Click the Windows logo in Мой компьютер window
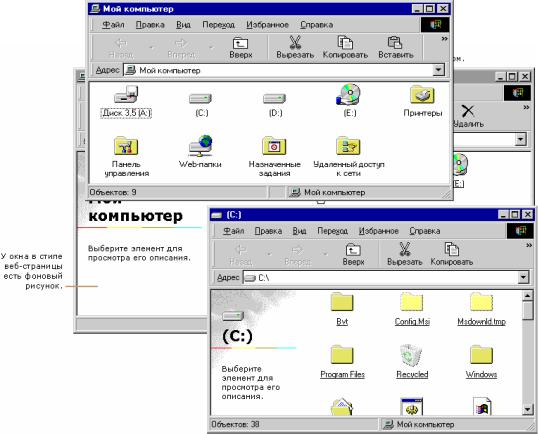538x434 pixels. tap(435, 25)
